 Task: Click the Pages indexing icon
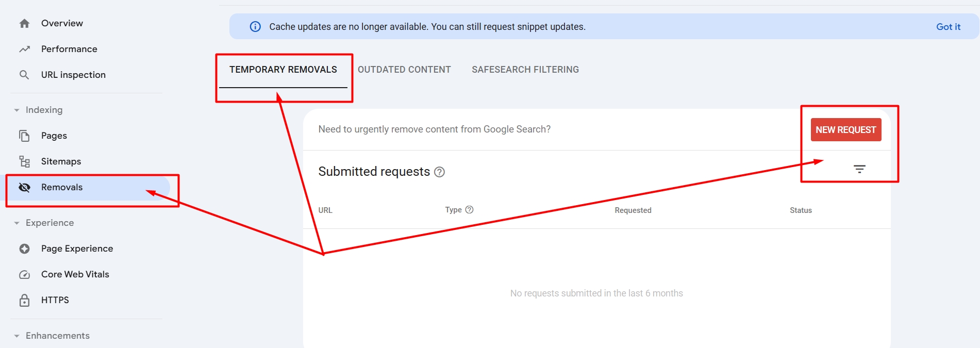pyautogui.click(x=24, y=135)
